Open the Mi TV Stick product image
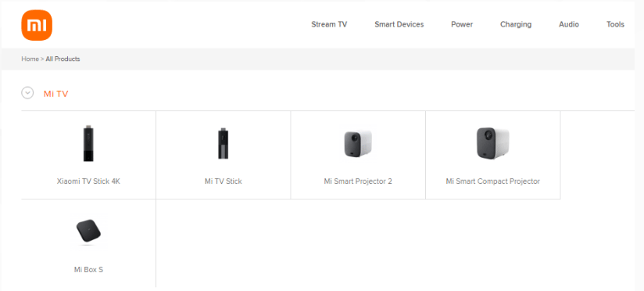Screen dimensions: 644x291 coord(223,143)
